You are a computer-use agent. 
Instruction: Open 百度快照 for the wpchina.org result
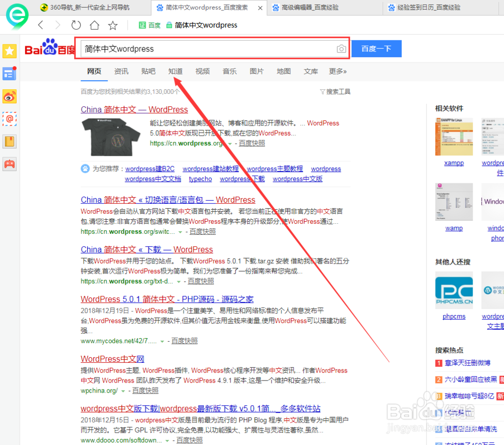click(x=145, y=391)
